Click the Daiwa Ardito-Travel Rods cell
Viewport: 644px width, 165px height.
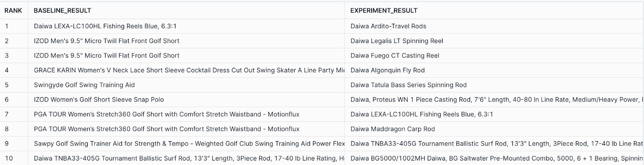(388, 26)
